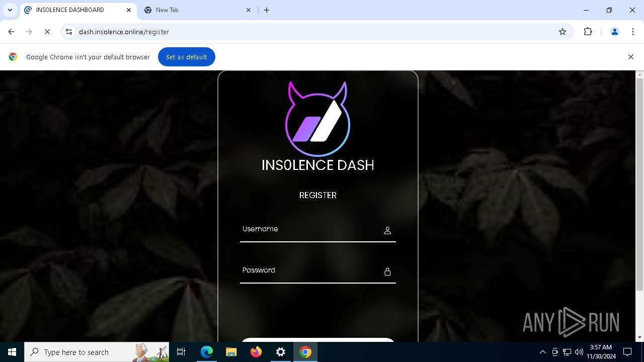Launch Firefox from taskbar
The height and width of the screenshot is (362, 644).
pos(256,352)
